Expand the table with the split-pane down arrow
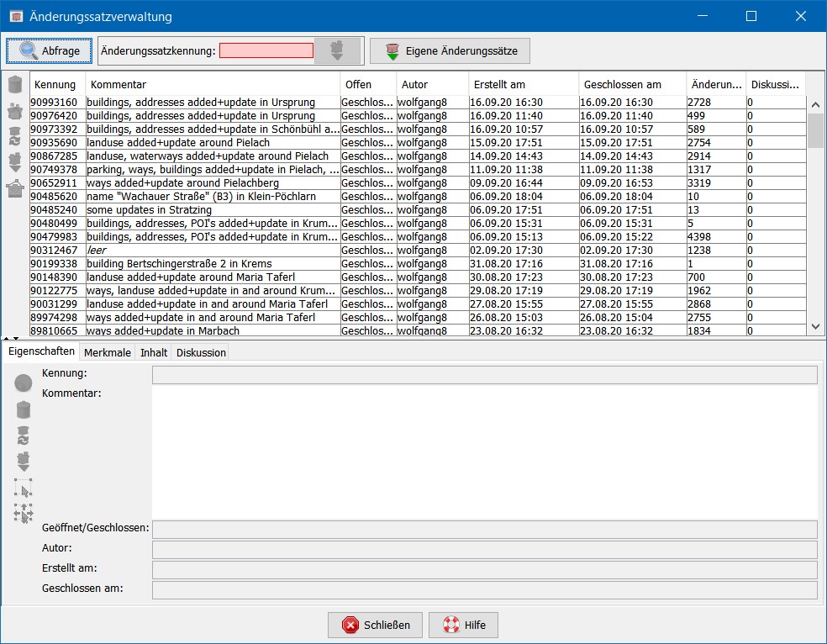The height and width of the screenshot is (644, 827). pos(16,338)
